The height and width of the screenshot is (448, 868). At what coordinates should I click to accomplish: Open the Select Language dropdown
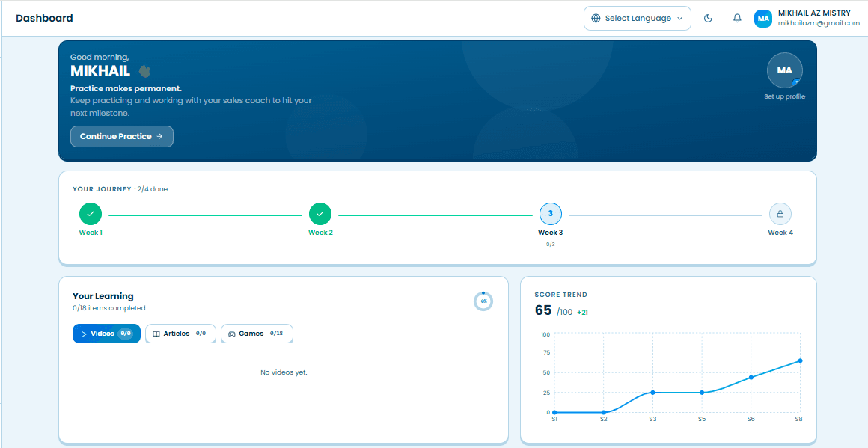click(638, 18)
